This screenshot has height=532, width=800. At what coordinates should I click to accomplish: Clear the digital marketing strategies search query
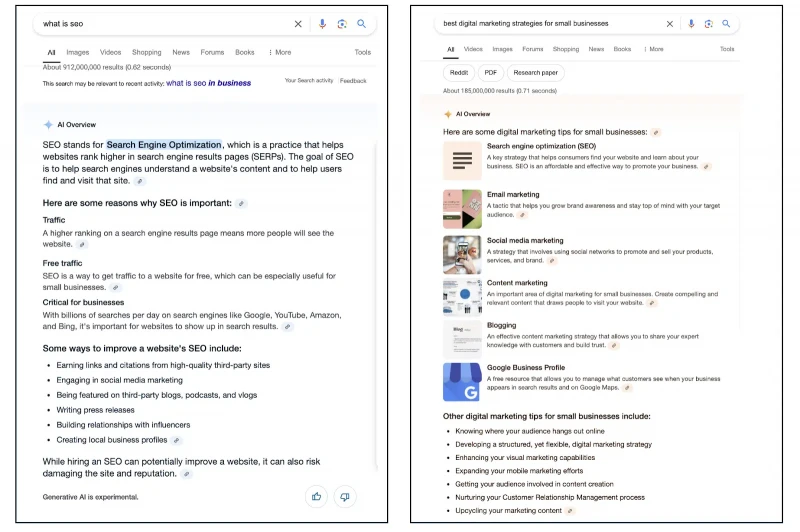pos(669,24)
